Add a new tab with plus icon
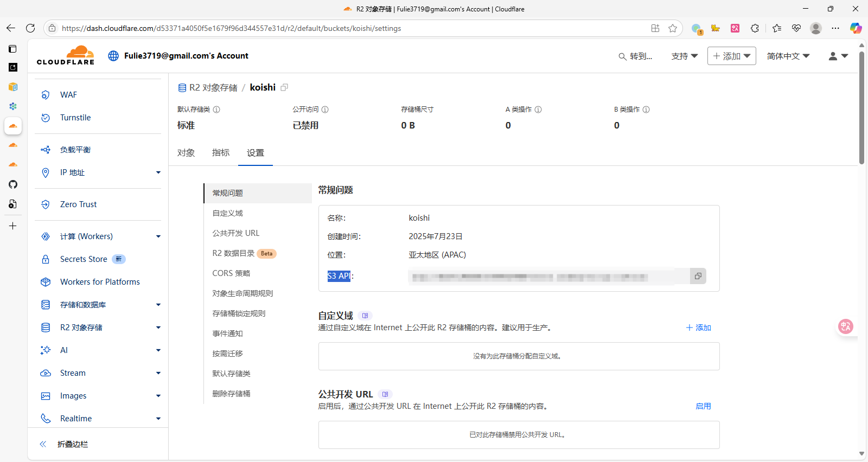The height and width of the screenshot is (462, 868). click(13, 226)
